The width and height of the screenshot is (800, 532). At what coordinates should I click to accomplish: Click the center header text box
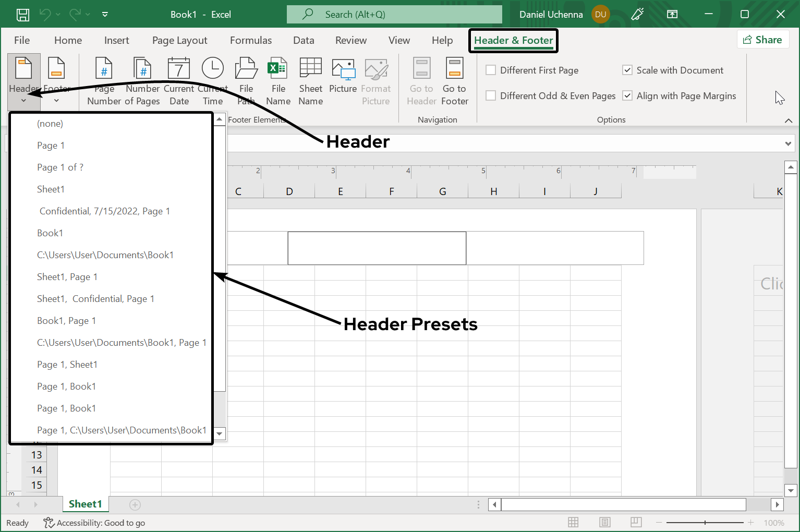click(x=377, y=248)
